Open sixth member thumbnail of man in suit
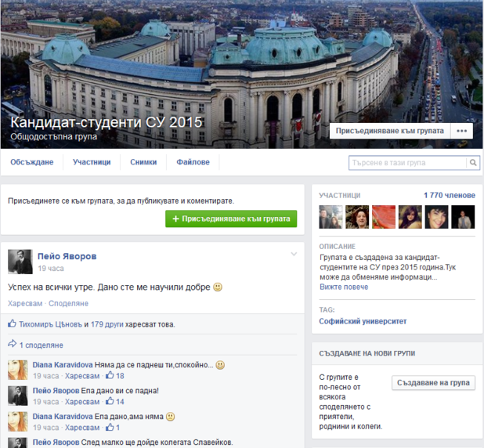The image size is (484, 448). (x=463, y=217)
